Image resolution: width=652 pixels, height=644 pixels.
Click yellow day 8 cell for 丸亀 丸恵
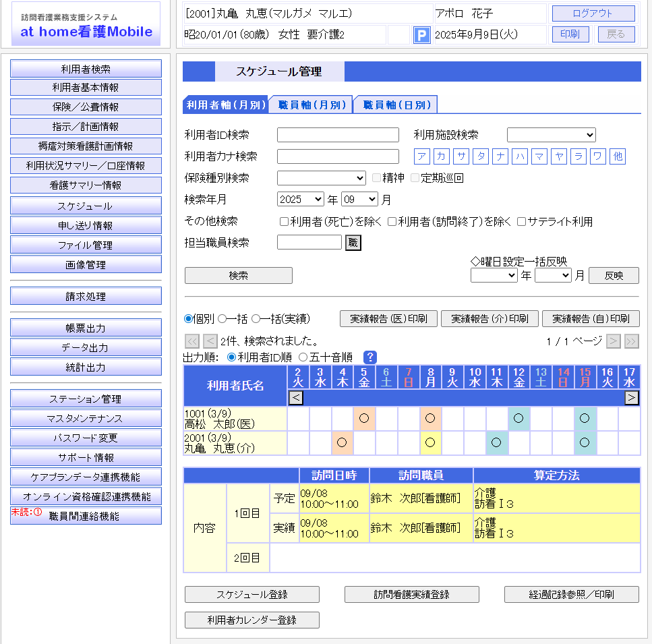[x=430, y=443]
